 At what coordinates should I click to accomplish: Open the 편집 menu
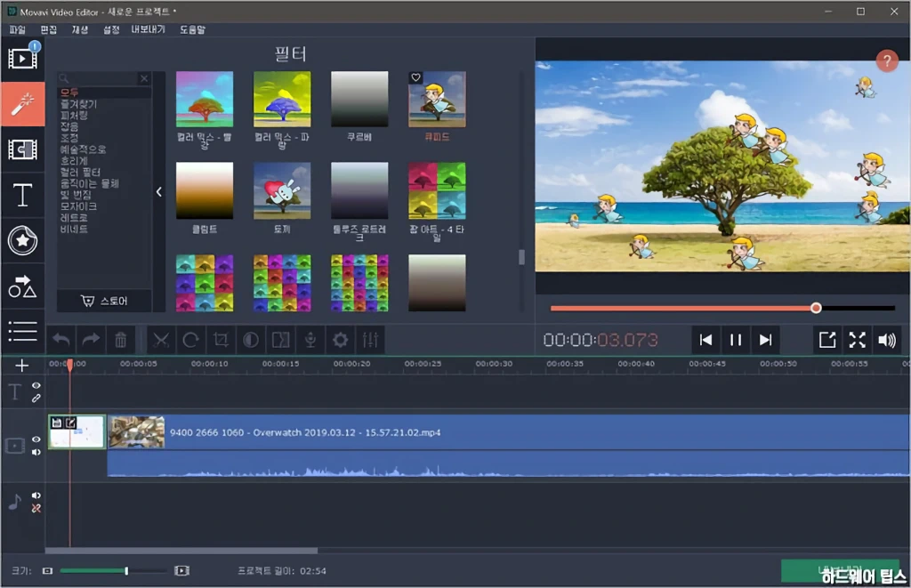[48, 29]
